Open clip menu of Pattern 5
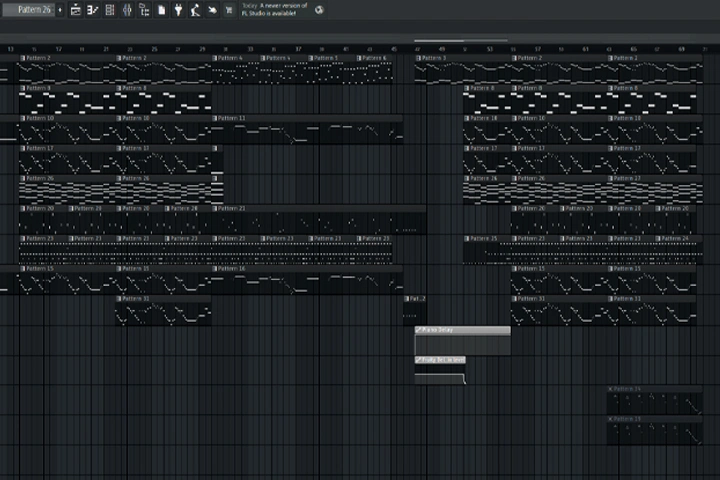 tap(311, 58)
